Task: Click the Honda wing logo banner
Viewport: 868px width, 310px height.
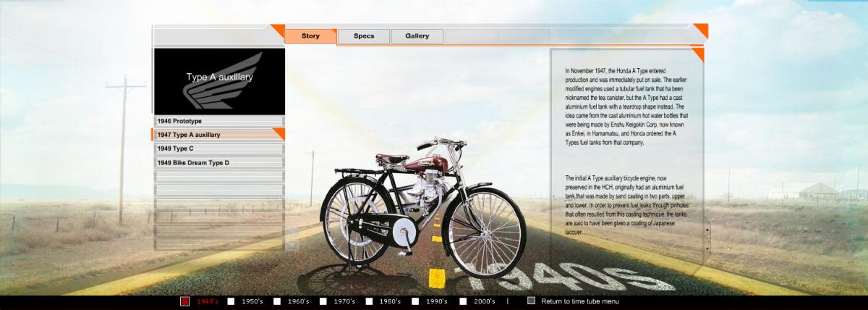Action: (x=219, y=81)
